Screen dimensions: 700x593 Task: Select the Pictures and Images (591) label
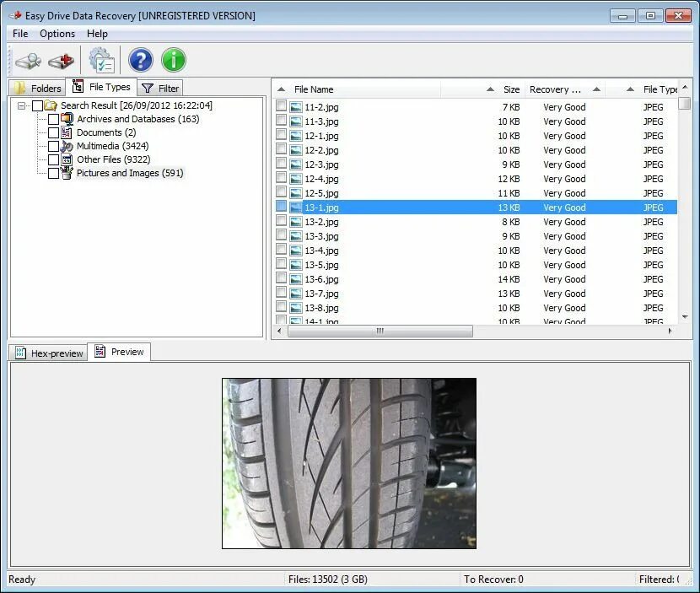130,173
